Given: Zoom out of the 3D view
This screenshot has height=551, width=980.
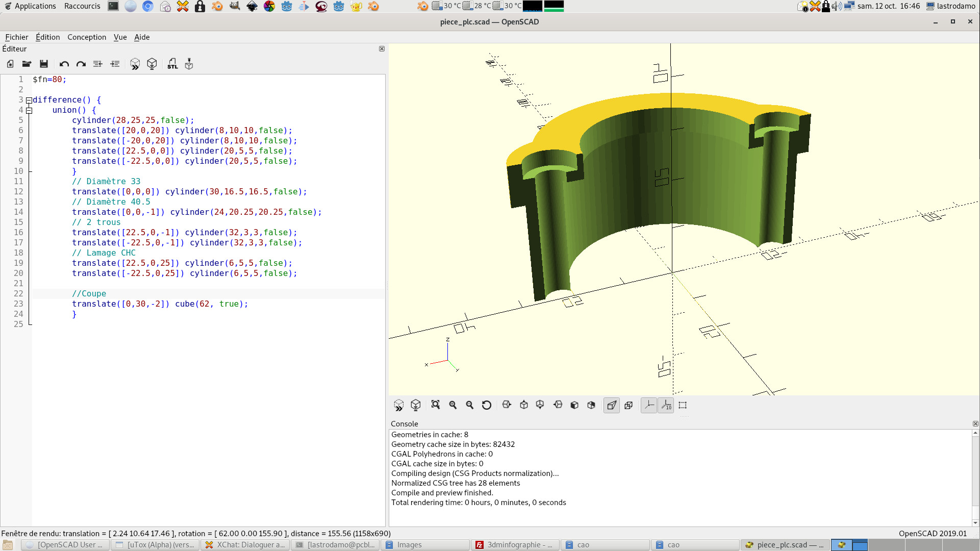Looking at the screenshot, I should tap(470, 405).
